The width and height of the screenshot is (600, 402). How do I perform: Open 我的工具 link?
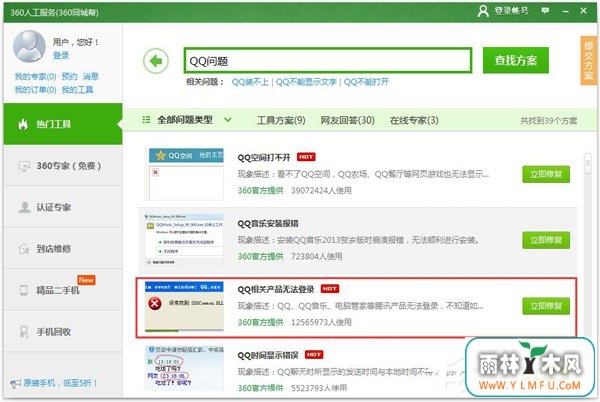pyautogui.click(x=77, y=90)
